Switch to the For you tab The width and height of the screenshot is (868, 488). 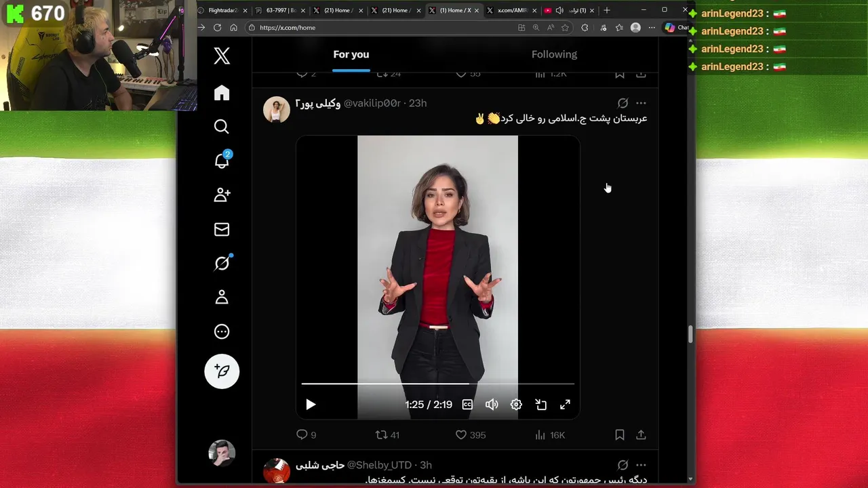(x=351, y=54)
